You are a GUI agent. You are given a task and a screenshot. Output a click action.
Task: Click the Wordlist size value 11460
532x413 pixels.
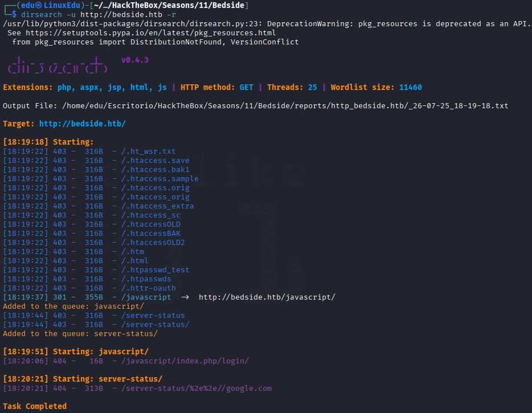[x=411, y=88]
